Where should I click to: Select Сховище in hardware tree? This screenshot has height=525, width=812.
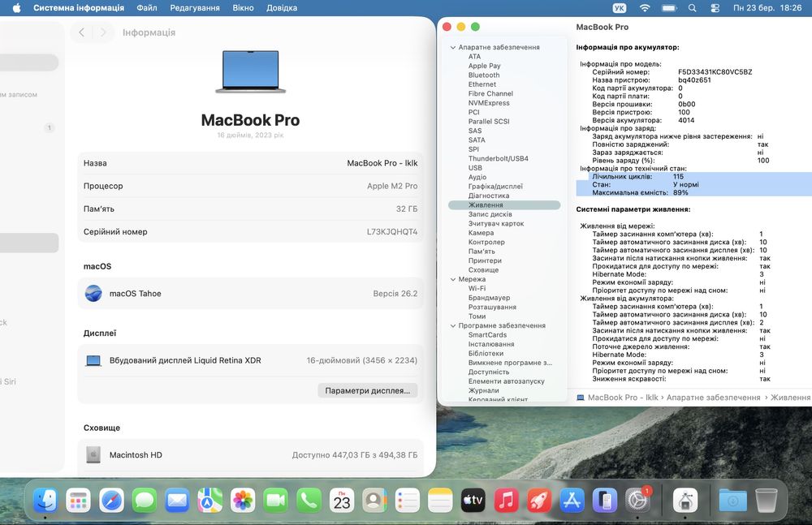(x=483, y=269)
